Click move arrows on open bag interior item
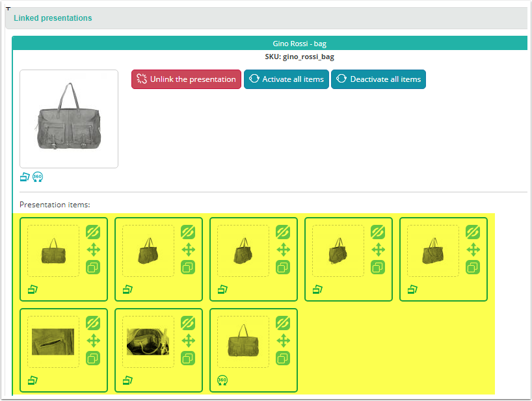Viewport: 532px width, 401px height. (x=189, y=341)
